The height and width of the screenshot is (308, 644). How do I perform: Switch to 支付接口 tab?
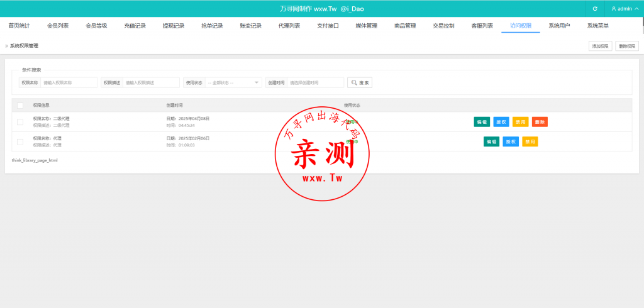pos(328,26)
